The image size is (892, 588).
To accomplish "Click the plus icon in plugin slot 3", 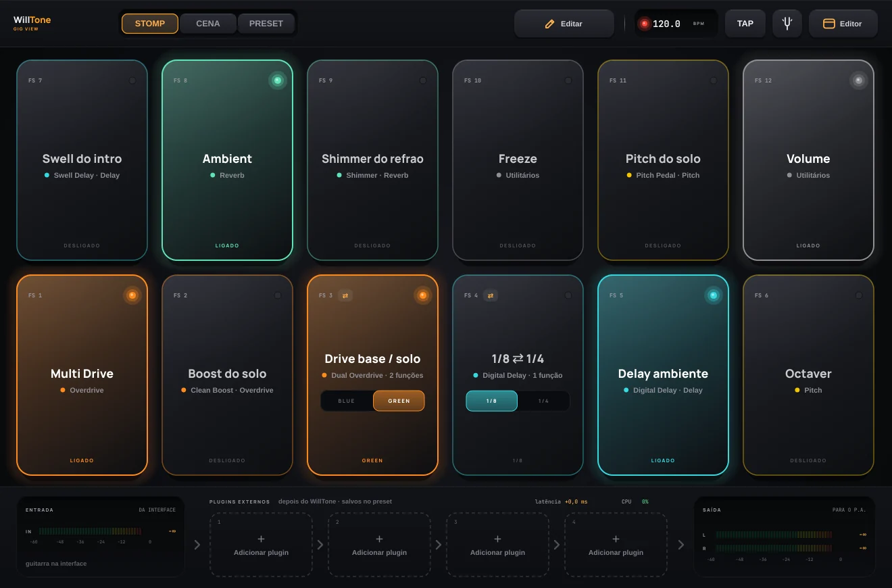I will 497,539.
